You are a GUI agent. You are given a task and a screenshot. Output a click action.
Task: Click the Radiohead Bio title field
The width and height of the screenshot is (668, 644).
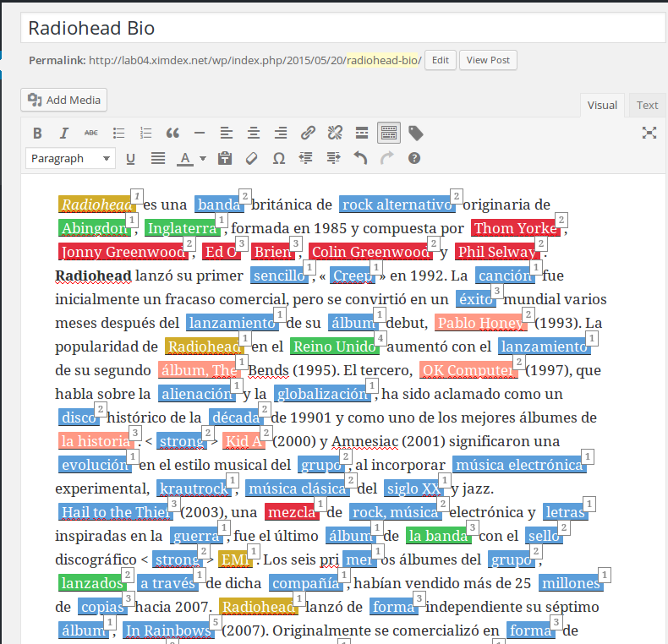point(343,28)
